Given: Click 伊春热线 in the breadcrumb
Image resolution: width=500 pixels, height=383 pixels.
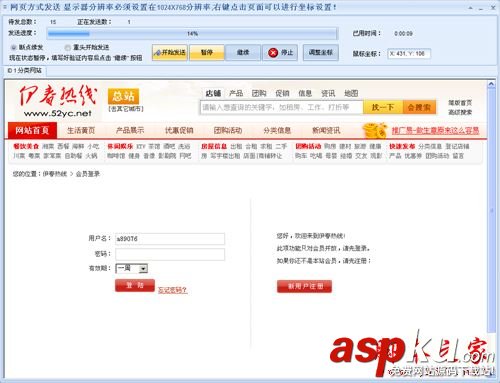Looking at the screenshot, I should 55,174.
